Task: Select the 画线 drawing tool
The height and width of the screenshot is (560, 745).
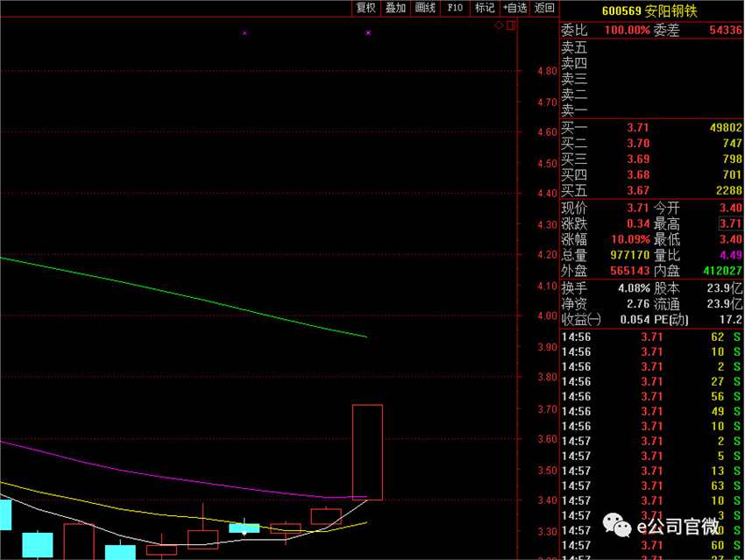Action: tap(425, 8)
